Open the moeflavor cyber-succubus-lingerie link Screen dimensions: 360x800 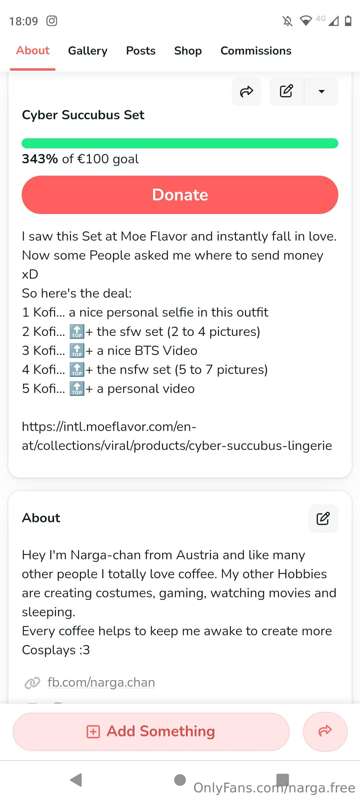click(x=177, y=436)
